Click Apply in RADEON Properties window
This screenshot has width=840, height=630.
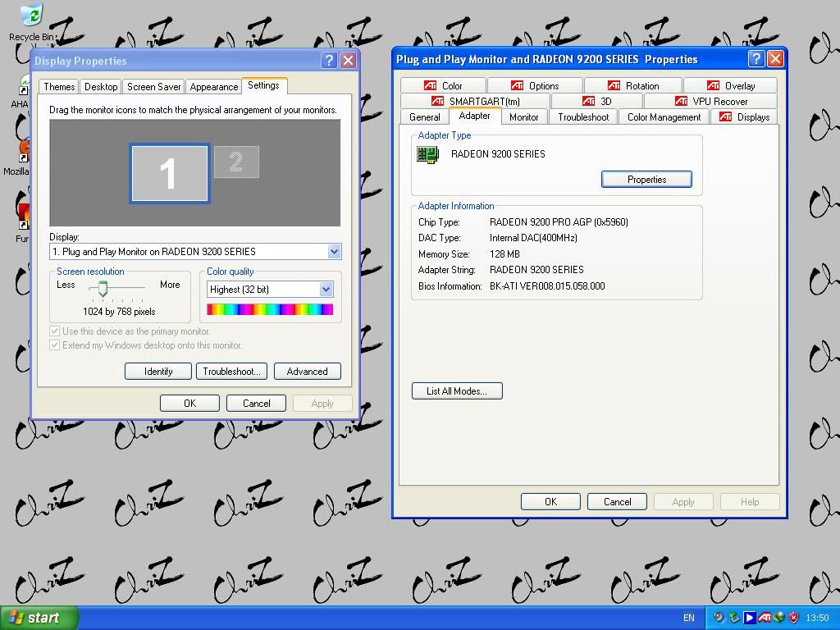pos(683,502)
